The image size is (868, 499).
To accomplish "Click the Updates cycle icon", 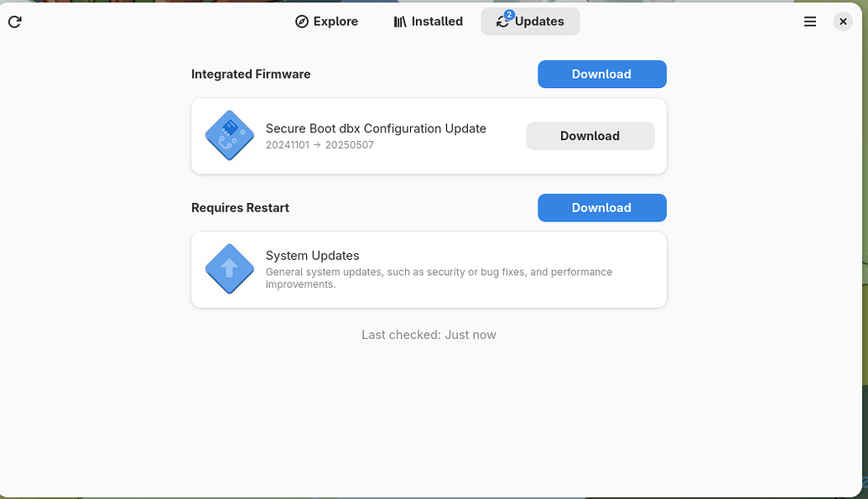I will [x=503, y=23].
